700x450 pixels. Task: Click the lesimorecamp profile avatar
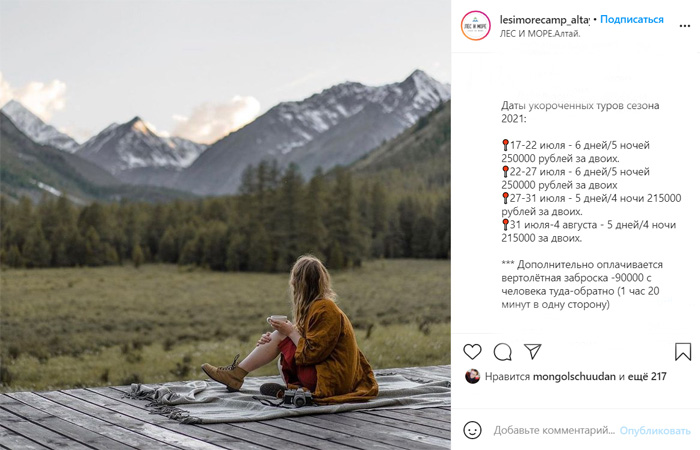475,25
